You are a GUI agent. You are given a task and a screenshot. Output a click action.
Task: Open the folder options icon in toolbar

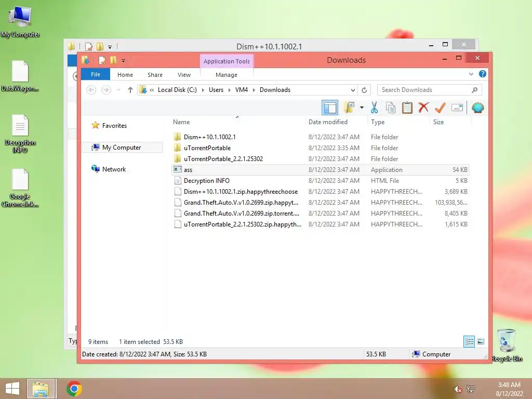349,108
